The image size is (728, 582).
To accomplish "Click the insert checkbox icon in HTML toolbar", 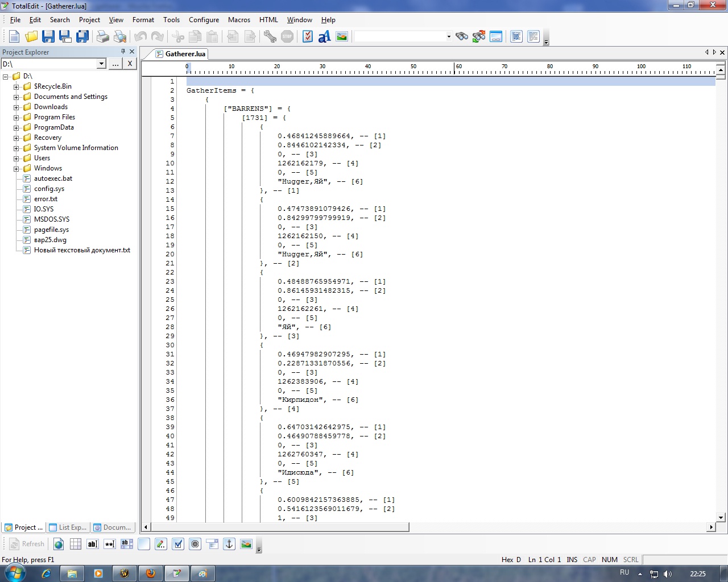I will point(178,544).
